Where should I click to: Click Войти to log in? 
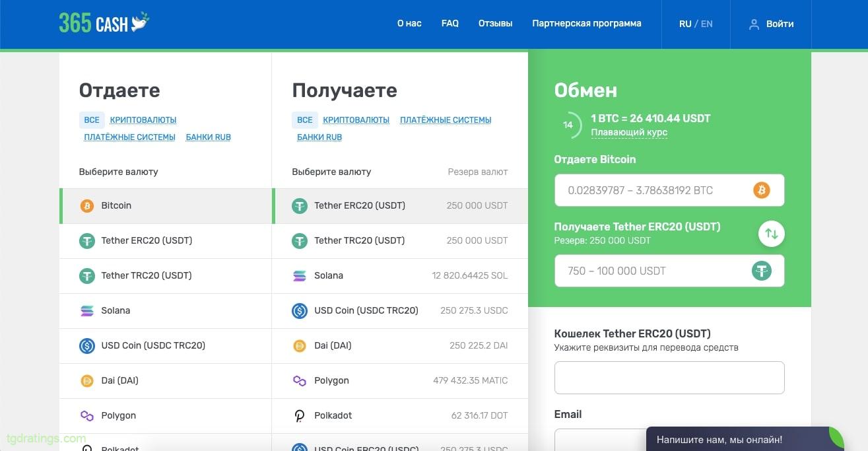(x=780, y=24)
